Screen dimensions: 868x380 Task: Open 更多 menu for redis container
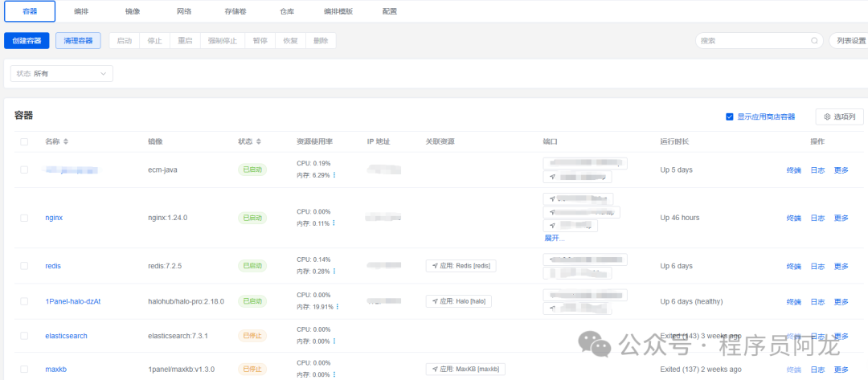click(x=841, y=266)
